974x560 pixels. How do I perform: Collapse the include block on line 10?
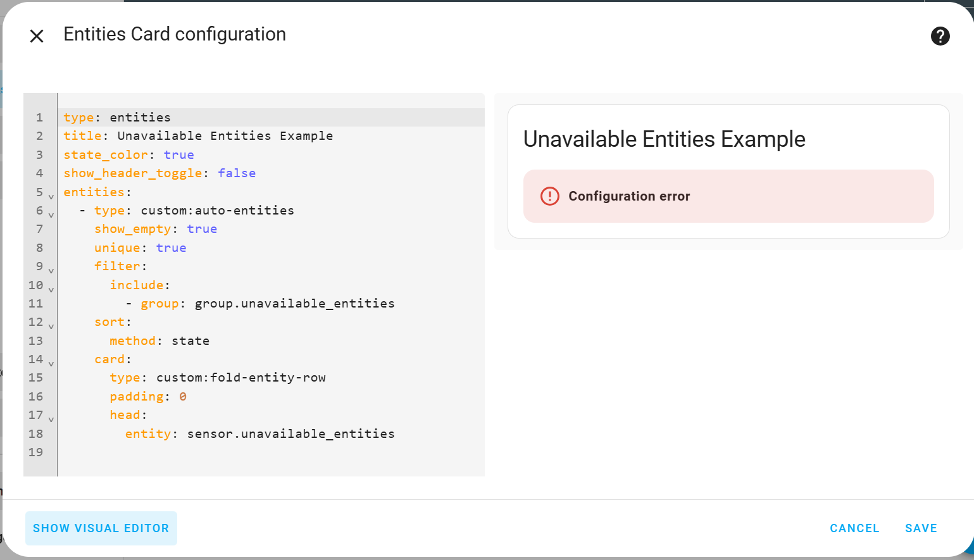(x=51, y=289)
